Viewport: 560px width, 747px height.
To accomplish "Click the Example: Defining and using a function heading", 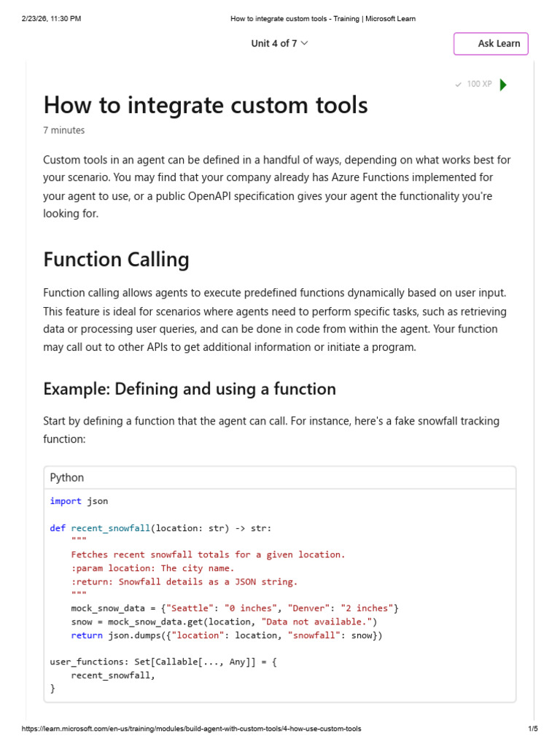I will pos(190,389).
